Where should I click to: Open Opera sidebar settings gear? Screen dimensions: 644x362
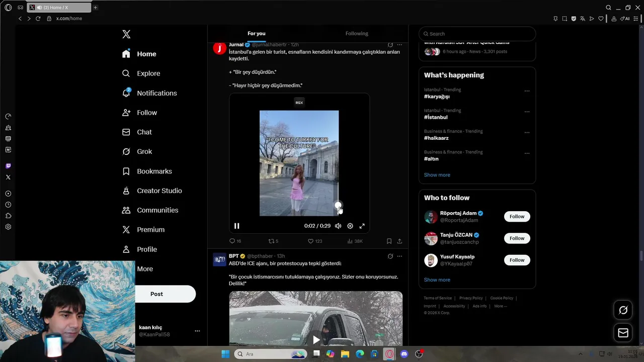point(8,227)
